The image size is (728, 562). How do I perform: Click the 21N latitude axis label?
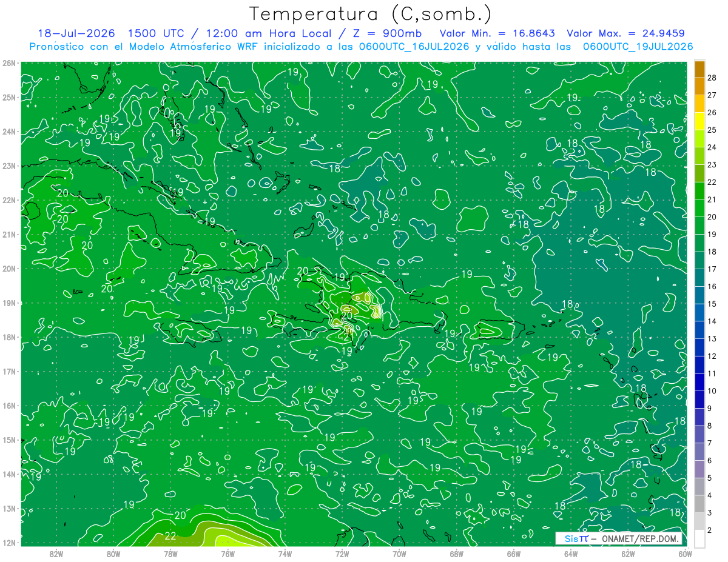(x=8, y=235)
